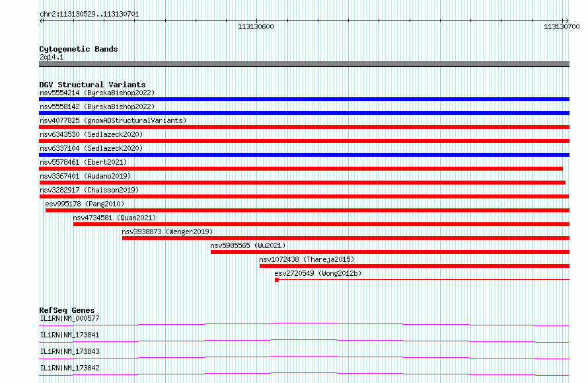Open the DGV Structural Variants track heading
The width and height of the screenshot is (588, 383).
point(92,85)
